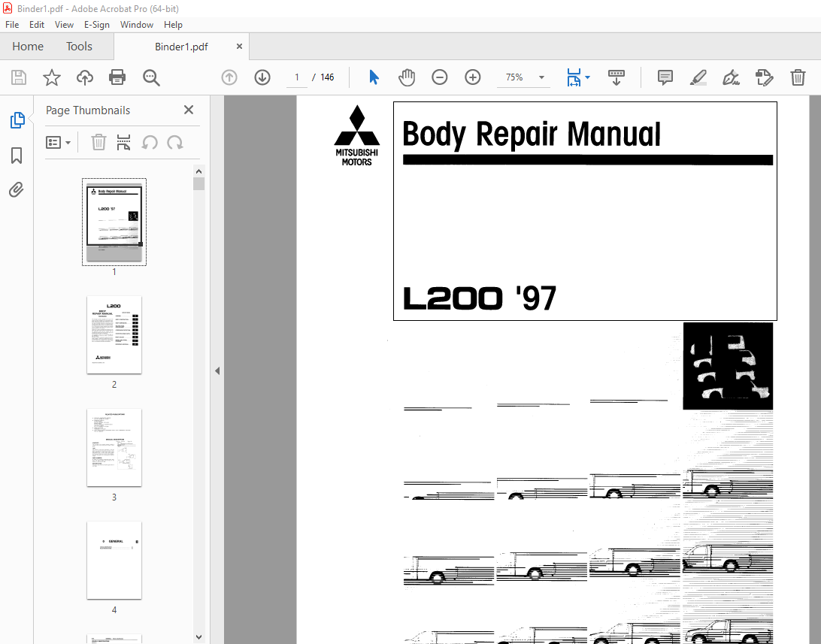Image resolution: width=821 pixels, height=644 pixels.
Task: Zoom in with plus icon
Action: pos(473,77)
